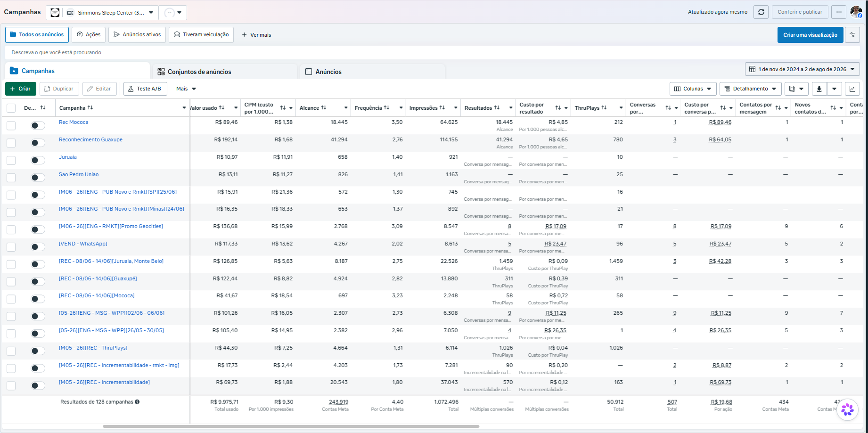Click the search description input field

pyautogui.click(x=433, y=52)
